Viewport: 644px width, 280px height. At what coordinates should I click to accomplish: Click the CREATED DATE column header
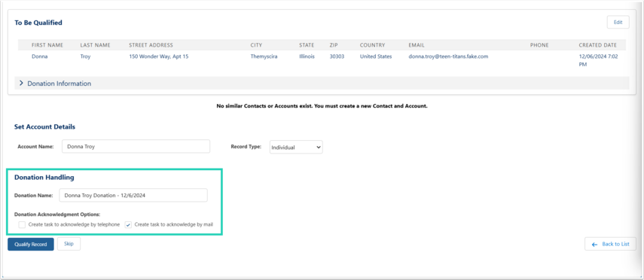point(597,45)
